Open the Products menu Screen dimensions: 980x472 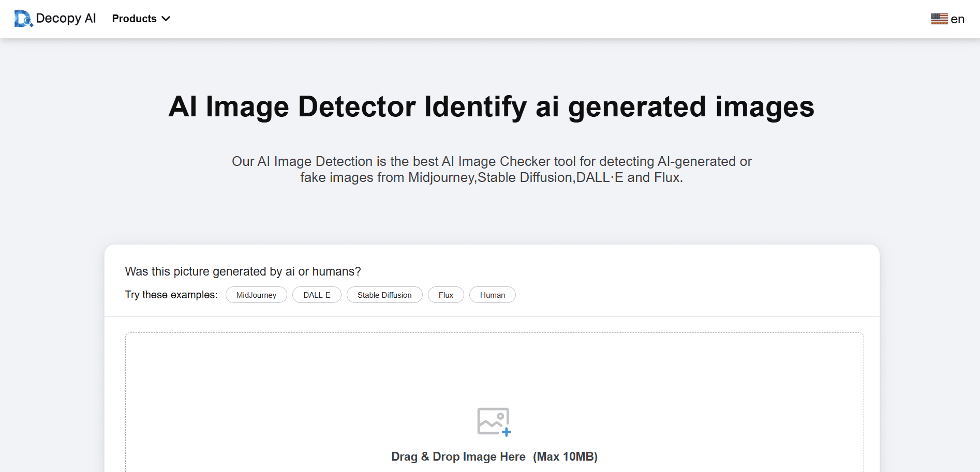click(134, 19)
